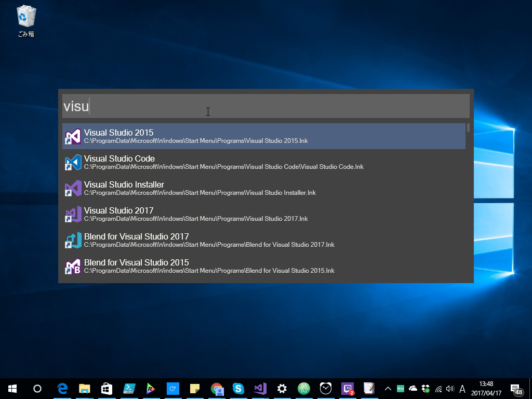Open Visual Studio from the taskbar
The width and height of the screenshot is (532, 399).
[260, 388]
